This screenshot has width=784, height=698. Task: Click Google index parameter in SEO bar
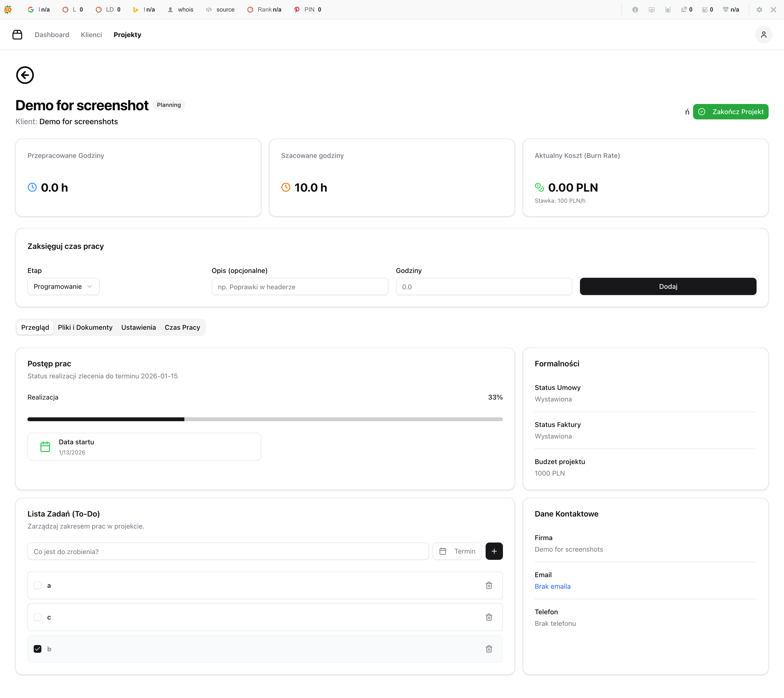(x=39, y=10)
